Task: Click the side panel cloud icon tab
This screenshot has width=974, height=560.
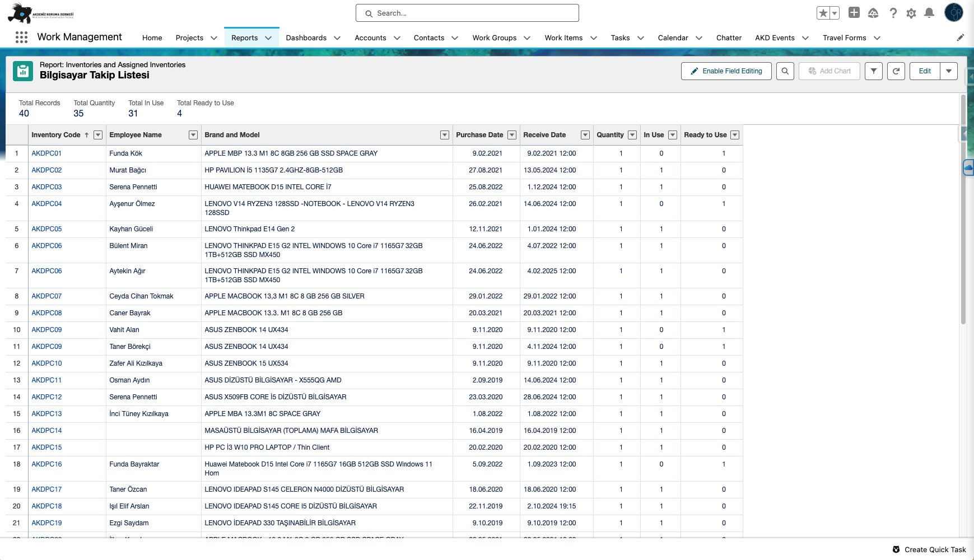Action: point(969,167)
